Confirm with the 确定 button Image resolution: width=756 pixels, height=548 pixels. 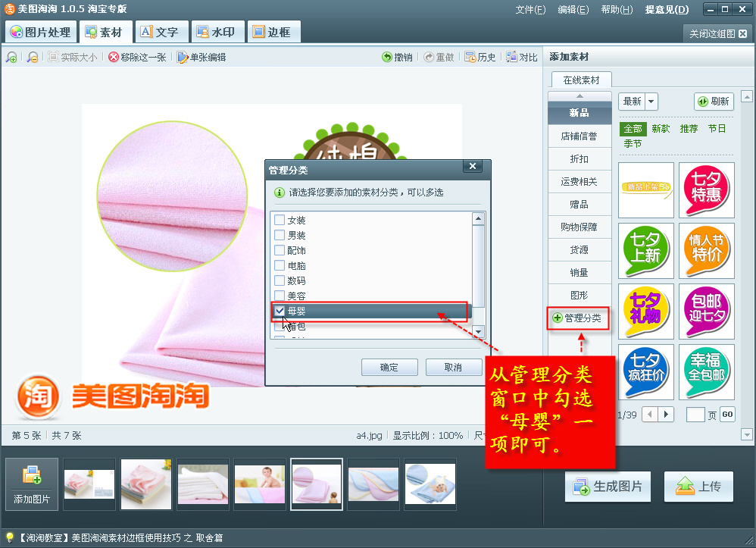(389, 367)
